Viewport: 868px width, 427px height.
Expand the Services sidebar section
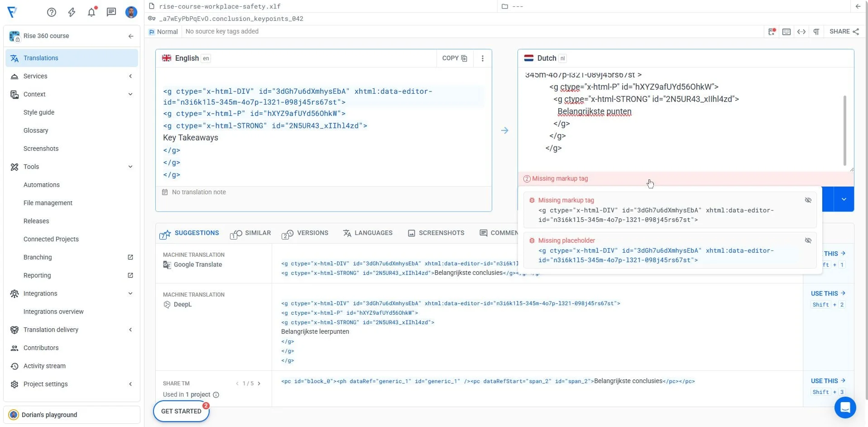coord(130,76)
